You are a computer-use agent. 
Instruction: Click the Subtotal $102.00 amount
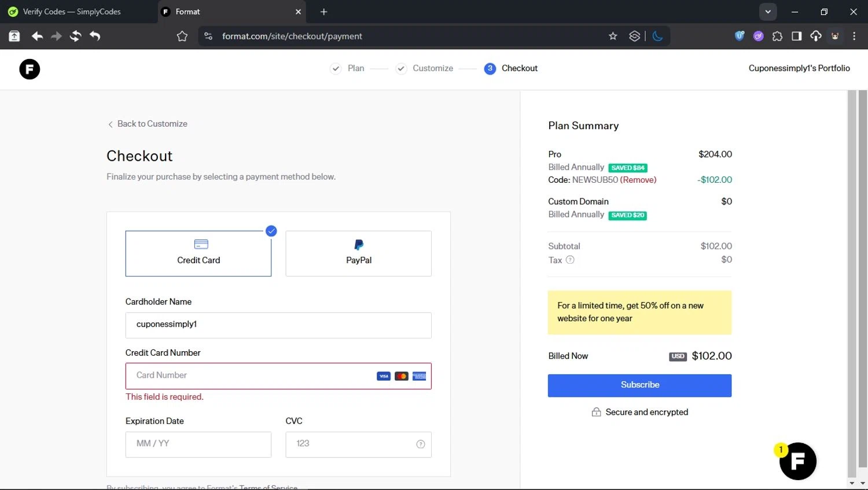716,246
